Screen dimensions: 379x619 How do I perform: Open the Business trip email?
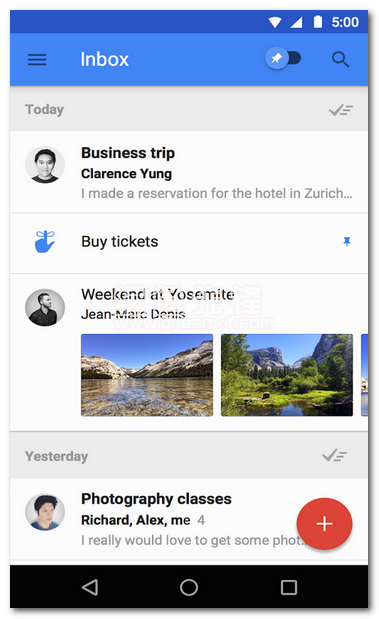coord(189,172)
